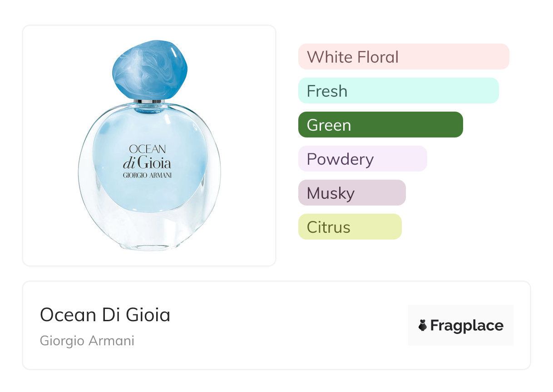This screenshot has width=553, height=392.
Task: Click the Fragplace perfume bottle logo icon
Action: tap(423, 325)
